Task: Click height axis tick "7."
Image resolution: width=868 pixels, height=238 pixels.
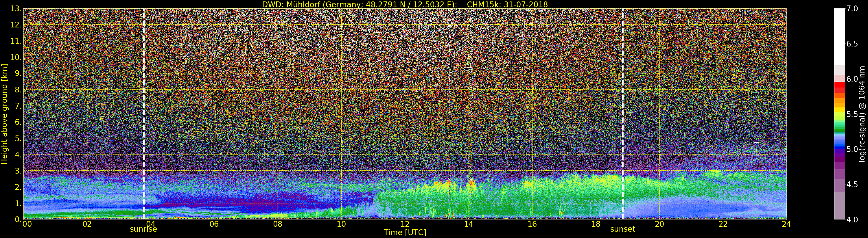Action: pyautogui.click(x=18, y=106)
